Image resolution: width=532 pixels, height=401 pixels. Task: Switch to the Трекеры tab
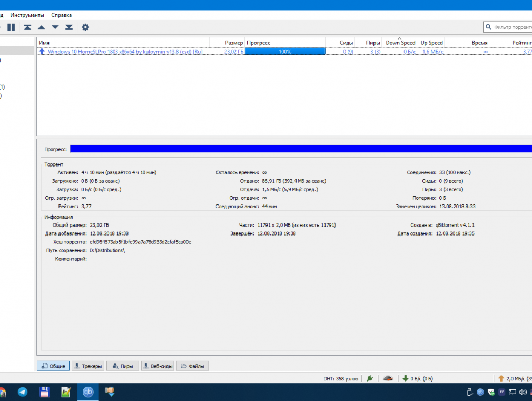pos(88,366)
